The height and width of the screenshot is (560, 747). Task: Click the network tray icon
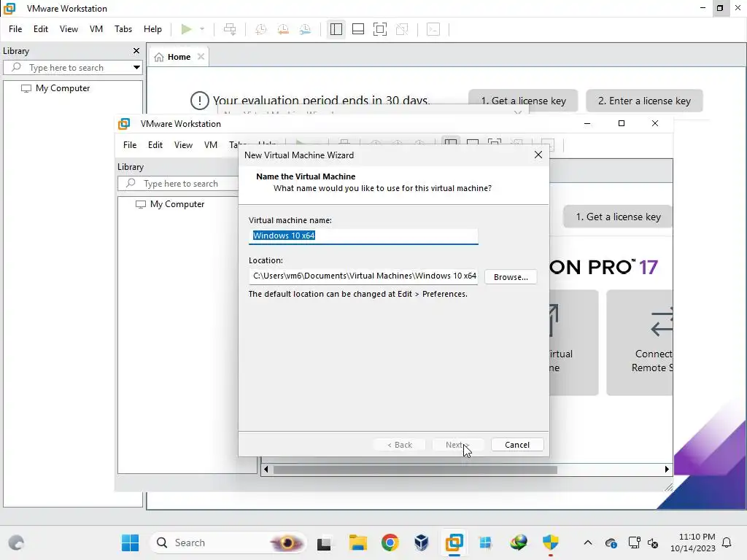pyautogui.click(x=634, y=542)
